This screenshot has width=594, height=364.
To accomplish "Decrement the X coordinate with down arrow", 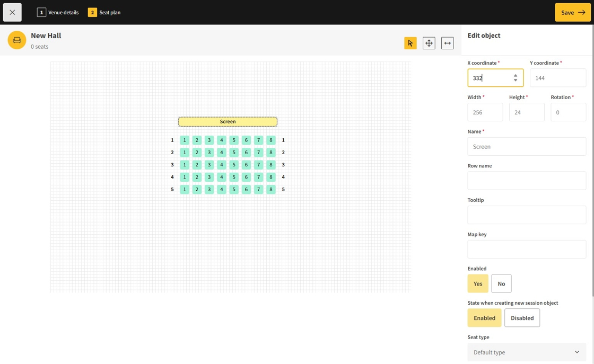I will point(516,81).
